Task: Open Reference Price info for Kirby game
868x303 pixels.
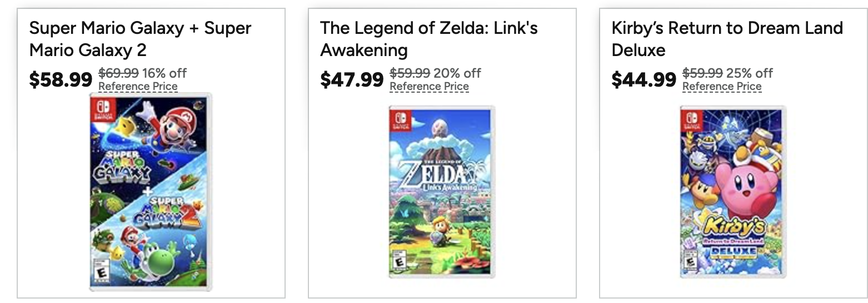Action: coord(721,87)
